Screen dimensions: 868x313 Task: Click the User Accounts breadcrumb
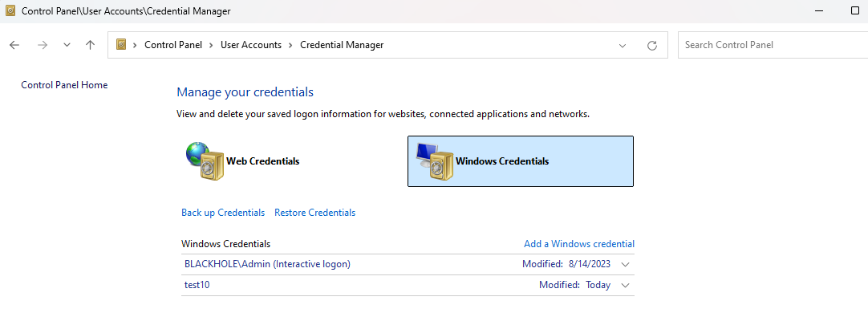click(x=251, y=45)
